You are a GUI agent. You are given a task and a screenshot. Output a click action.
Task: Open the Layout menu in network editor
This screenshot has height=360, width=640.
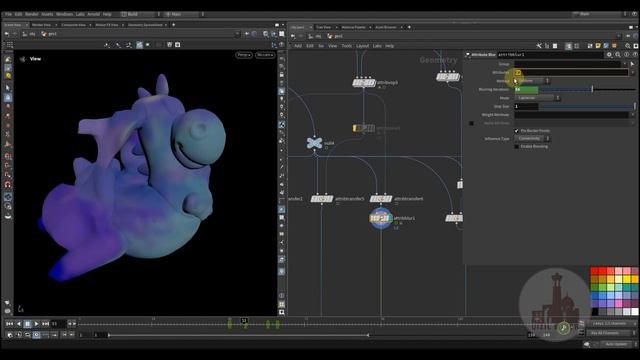[x=362, y=46]
